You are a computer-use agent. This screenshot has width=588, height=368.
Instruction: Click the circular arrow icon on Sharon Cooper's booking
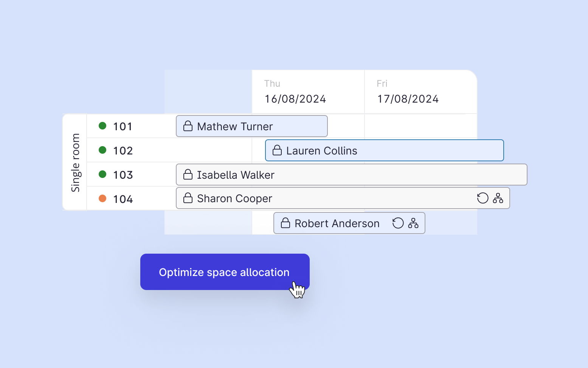483,198
